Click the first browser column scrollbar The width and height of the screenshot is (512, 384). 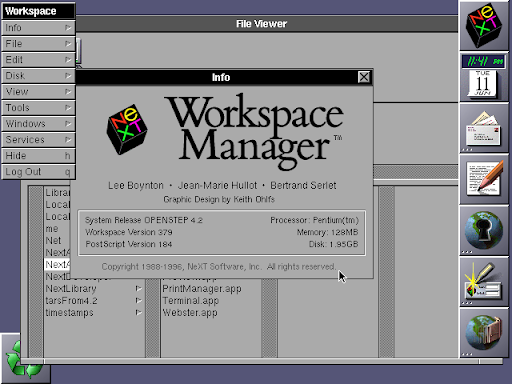point(36,272)
